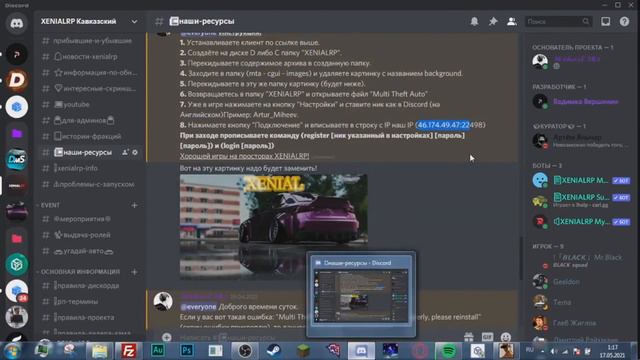Open Photoshop from the taskbar
The width and height of the screenshot is (640, 360).
(187, 351)
